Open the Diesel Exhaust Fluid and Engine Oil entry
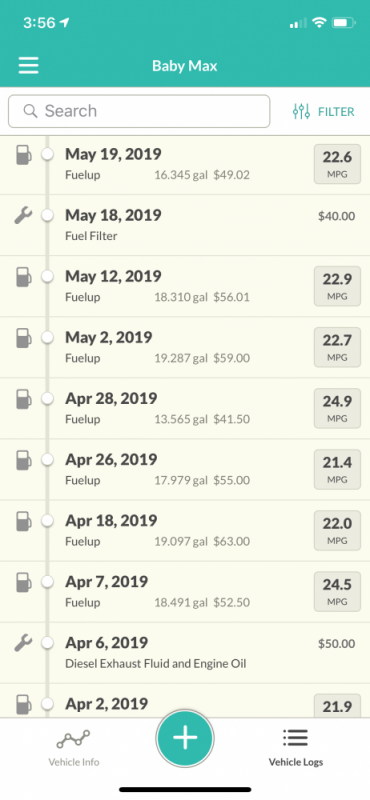 click(185, 653)
